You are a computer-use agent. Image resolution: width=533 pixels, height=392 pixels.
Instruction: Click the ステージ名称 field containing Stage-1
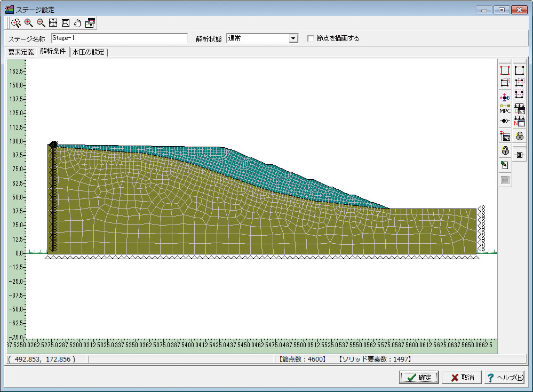point(120,38)
